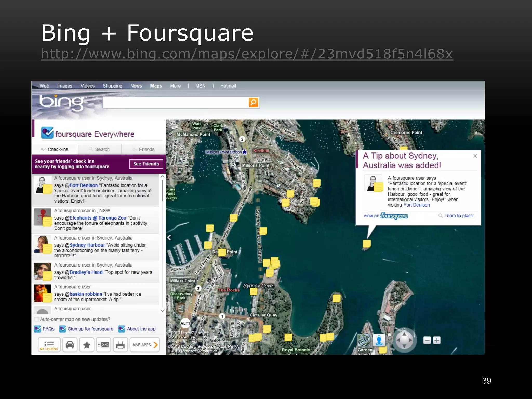The width and height of the screenshot is (532, 399).
Task: Zoom out with the minus button
Action: point(427,340)
